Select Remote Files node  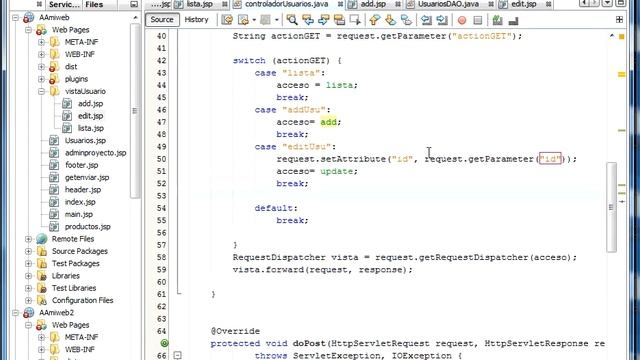click(x=73, y=239)
